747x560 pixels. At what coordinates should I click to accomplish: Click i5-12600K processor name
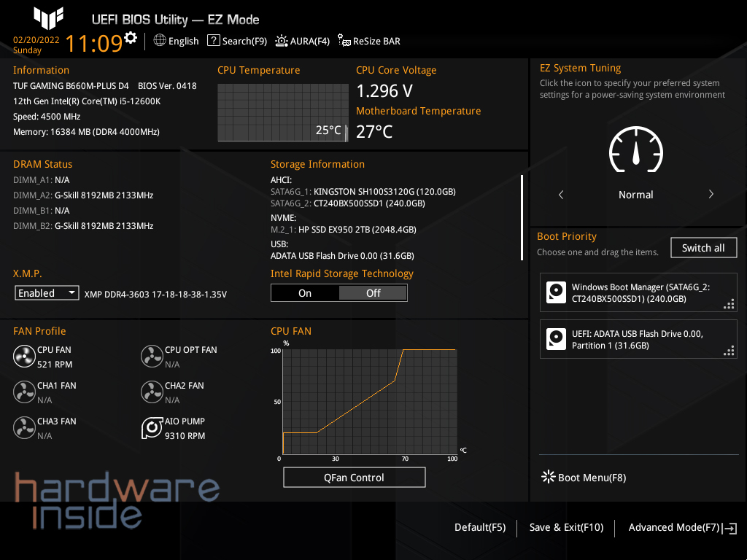coord(87,101)
